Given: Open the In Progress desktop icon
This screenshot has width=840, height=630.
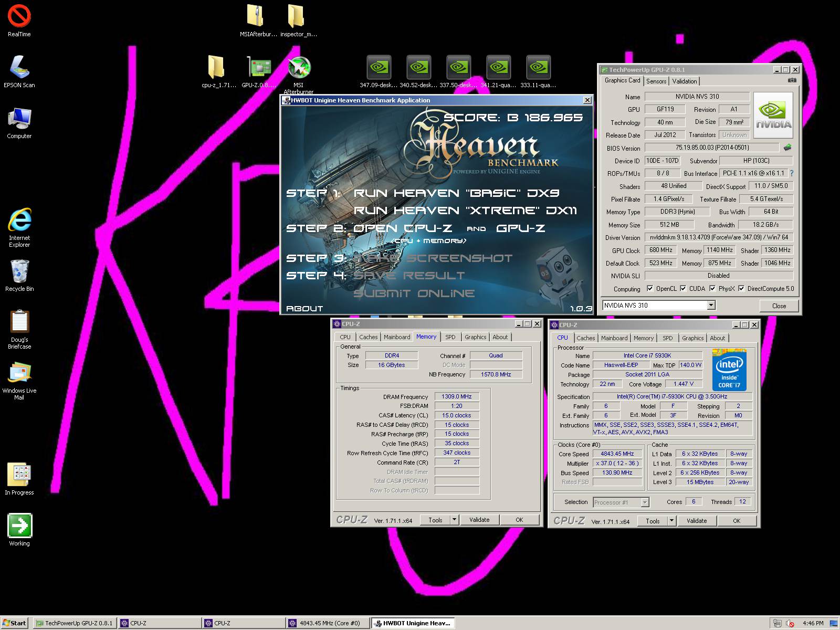Looking at the screenshot, I should click(x=19, y=479).
